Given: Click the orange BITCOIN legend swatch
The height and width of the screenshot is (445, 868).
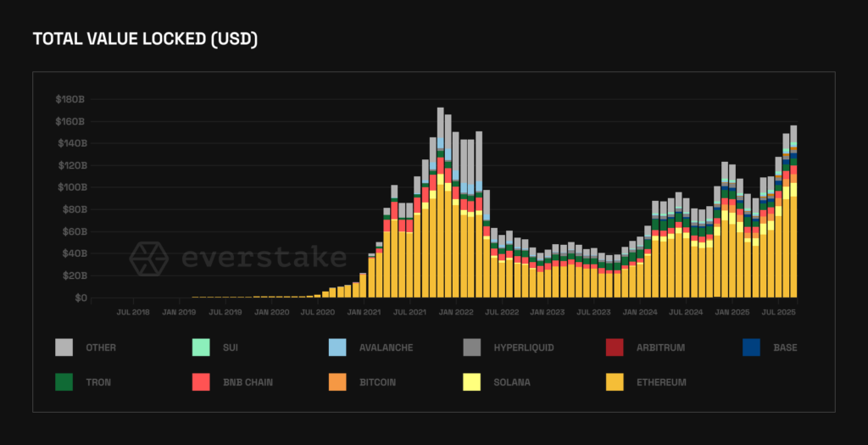Looking at the screenshot, I should click(x=337, y=382).
